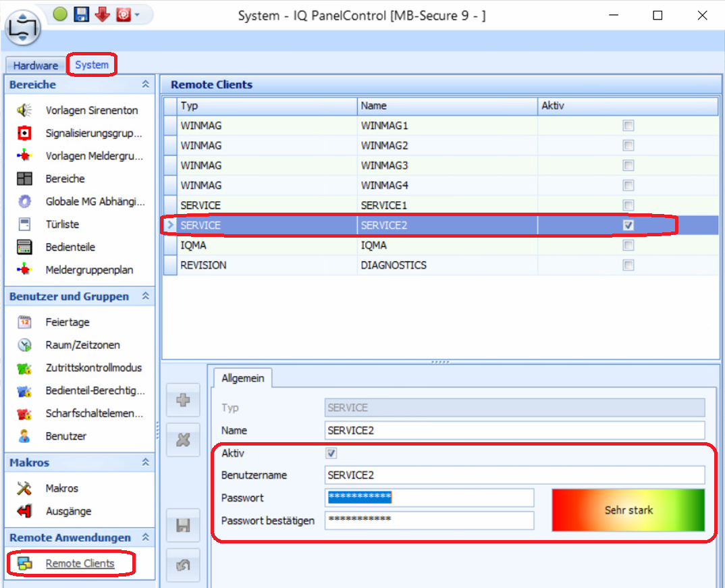Click the Ausgänge label
Image resolution: width=725 pixels, height=588 pixels.
pos(68,511)
